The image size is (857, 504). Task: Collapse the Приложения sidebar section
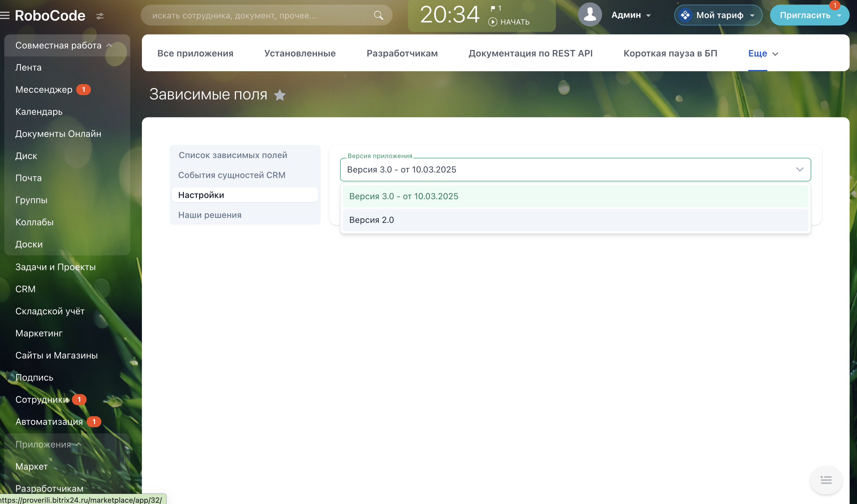click(x=79, y=444)
